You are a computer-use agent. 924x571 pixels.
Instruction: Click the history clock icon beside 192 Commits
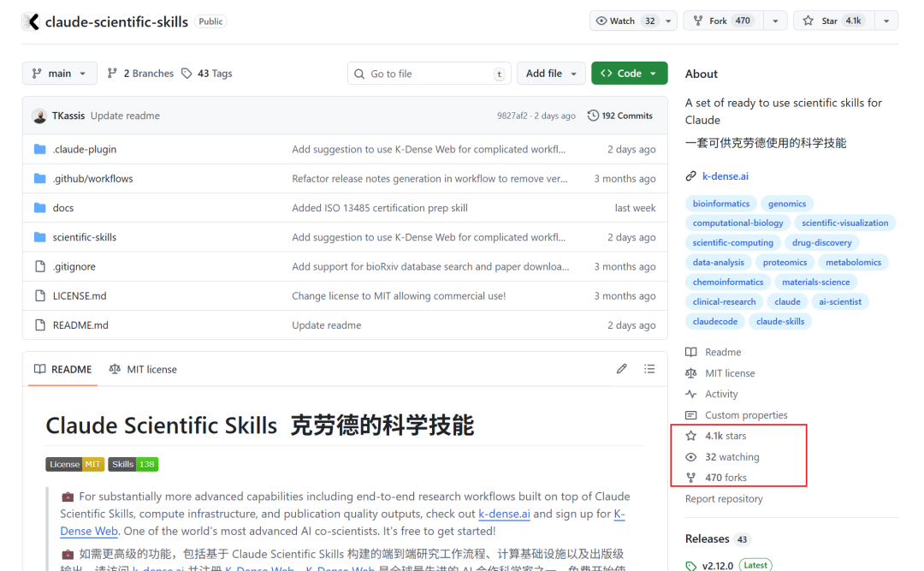593,116
